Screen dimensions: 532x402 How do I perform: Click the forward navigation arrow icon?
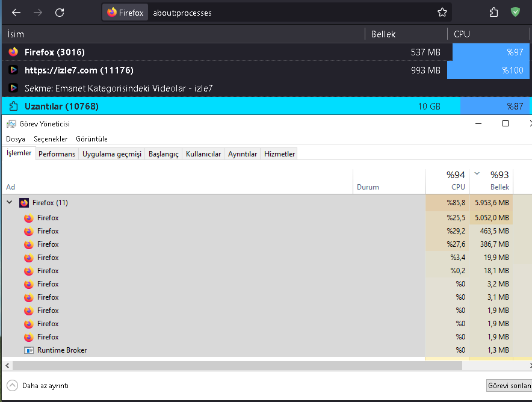37,12
